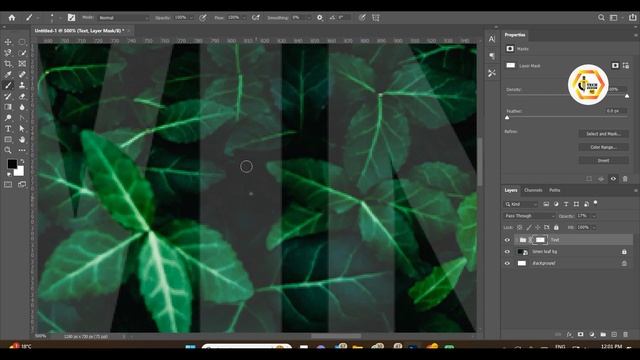Switch to the Paths tab
The width and height of the screenshot is (640, 360).
pos(554,190)
